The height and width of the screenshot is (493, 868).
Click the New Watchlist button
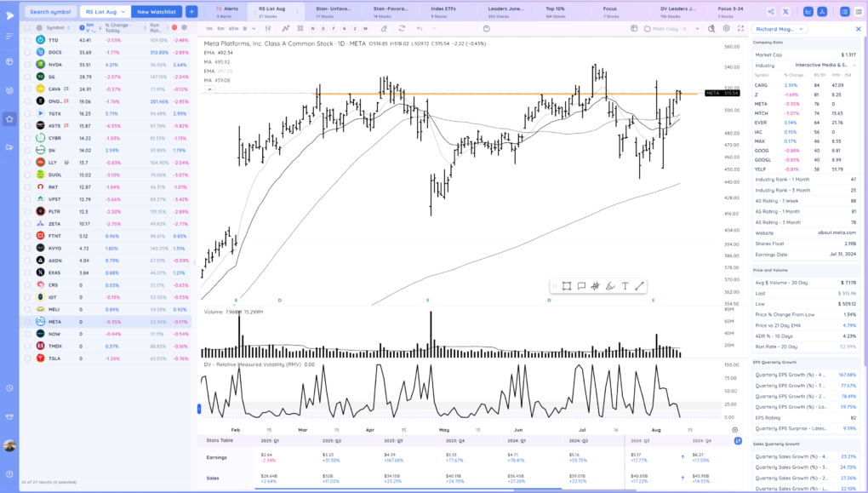156,12
